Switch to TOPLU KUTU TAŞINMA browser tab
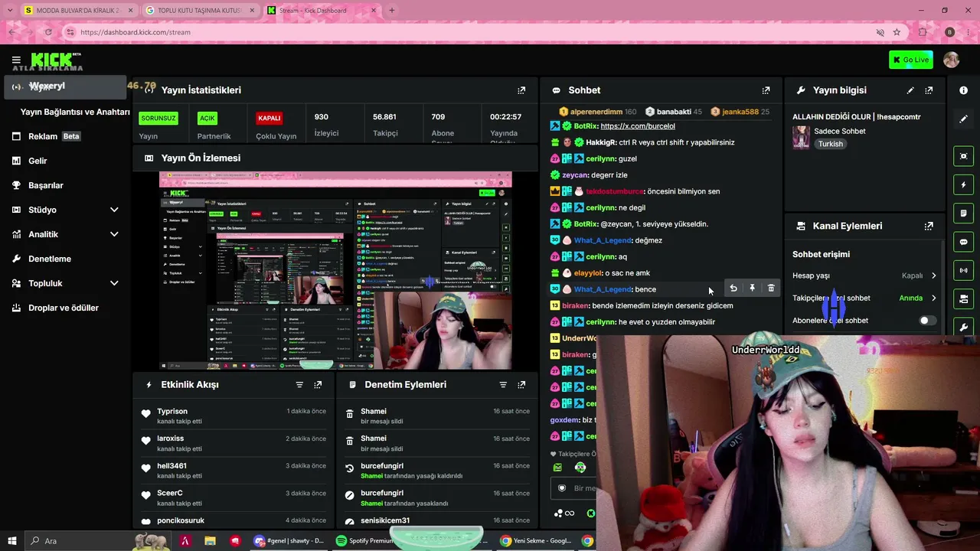Viewport: 980px width, 551px height. point(199,11)
